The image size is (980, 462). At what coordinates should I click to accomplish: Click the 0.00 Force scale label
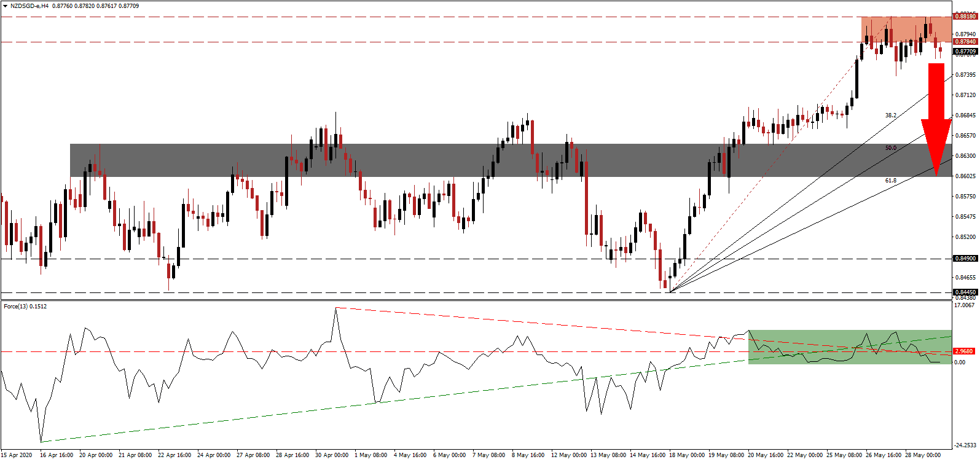pyautogui.click(x=960, y=362)
